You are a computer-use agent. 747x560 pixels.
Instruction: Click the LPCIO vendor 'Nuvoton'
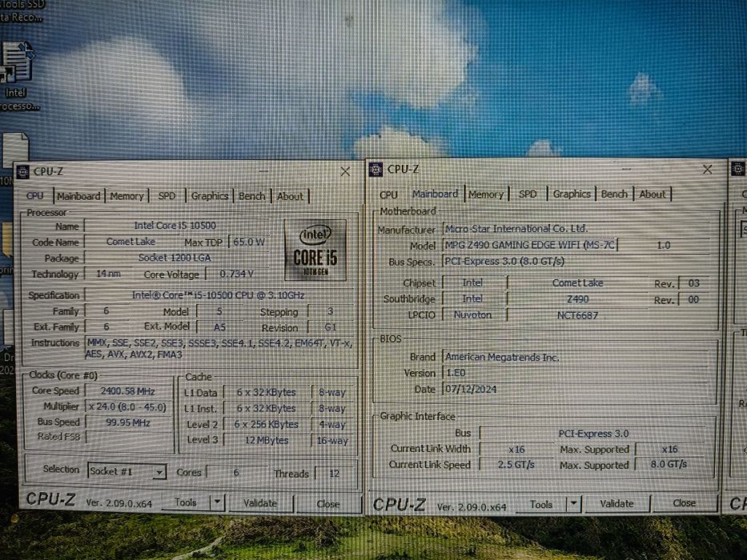click(472, 314)
